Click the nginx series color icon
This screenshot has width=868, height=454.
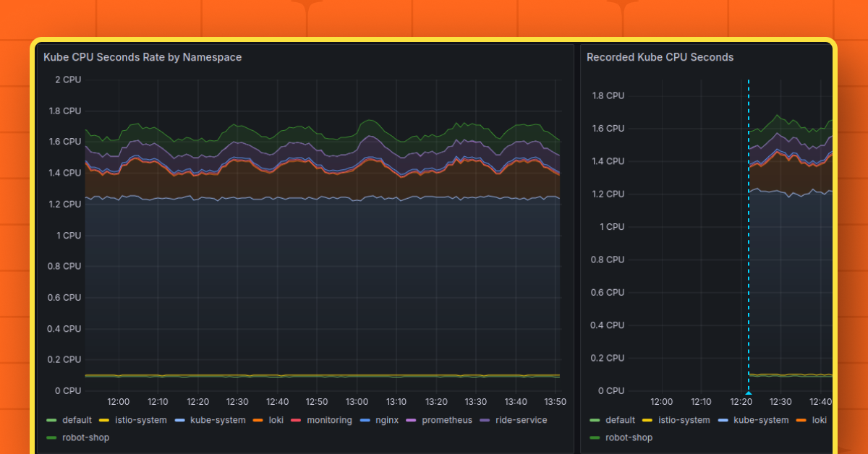(365, 420)
